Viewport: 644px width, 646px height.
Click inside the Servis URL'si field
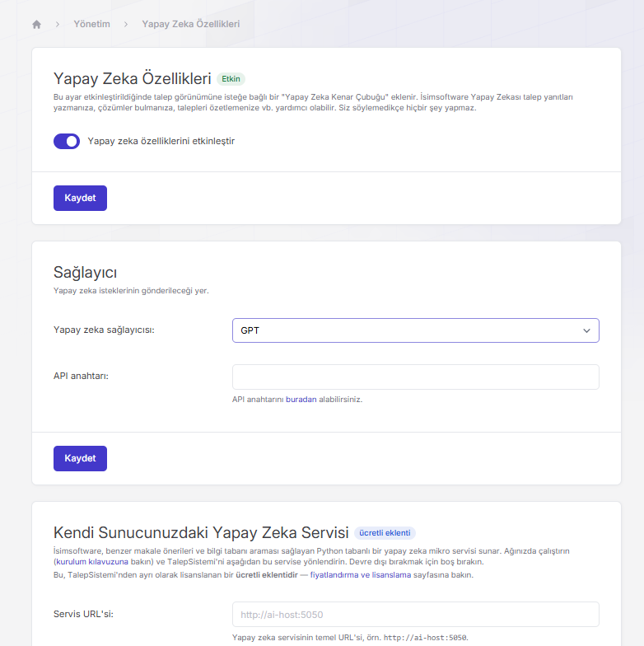point(415,615)
